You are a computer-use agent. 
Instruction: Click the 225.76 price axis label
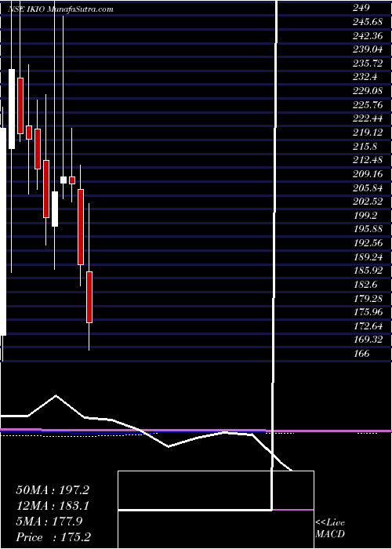(x=368, y=104)
